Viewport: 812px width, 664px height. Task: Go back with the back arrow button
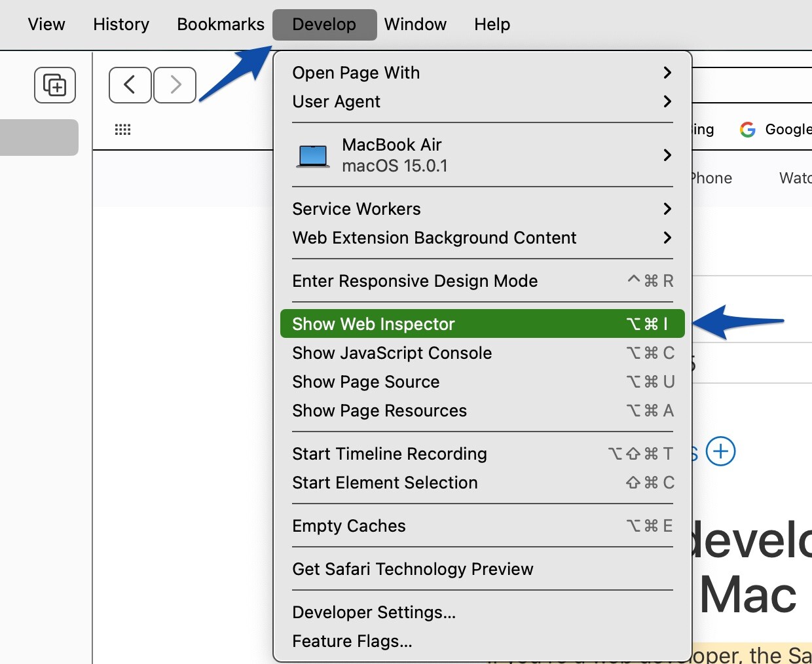click(x=130, y=85)
